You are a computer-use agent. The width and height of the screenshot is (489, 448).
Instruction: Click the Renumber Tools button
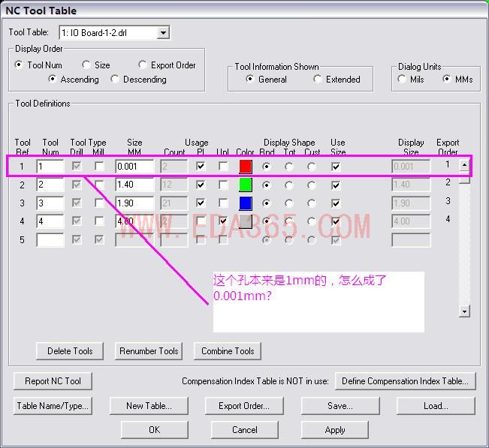click(149, 351)
